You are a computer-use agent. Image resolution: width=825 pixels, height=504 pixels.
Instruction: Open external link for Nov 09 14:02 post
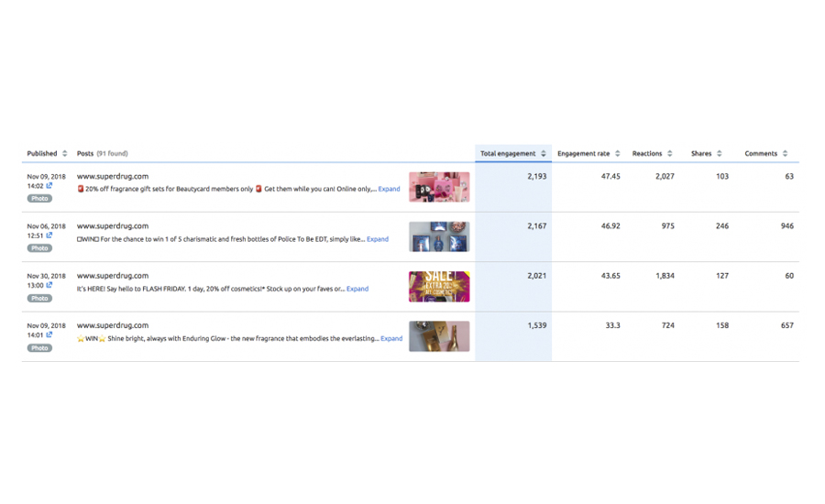click(49, 186)
